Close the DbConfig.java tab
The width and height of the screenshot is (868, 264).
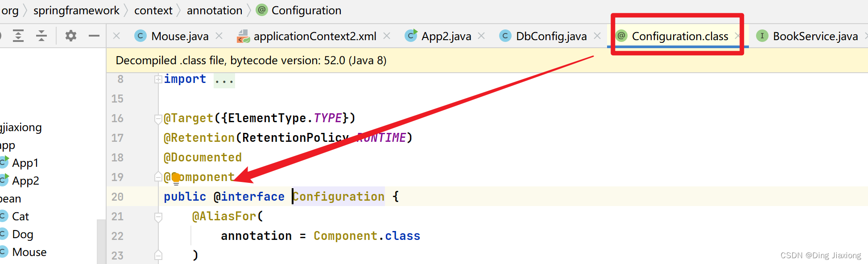597,36
